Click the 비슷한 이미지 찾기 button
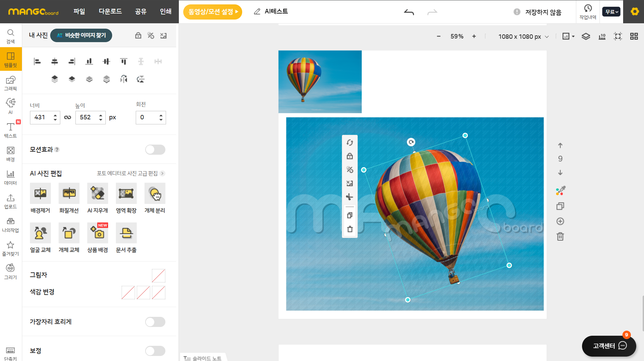Viewport: 644px width, 361px height. 81,35
